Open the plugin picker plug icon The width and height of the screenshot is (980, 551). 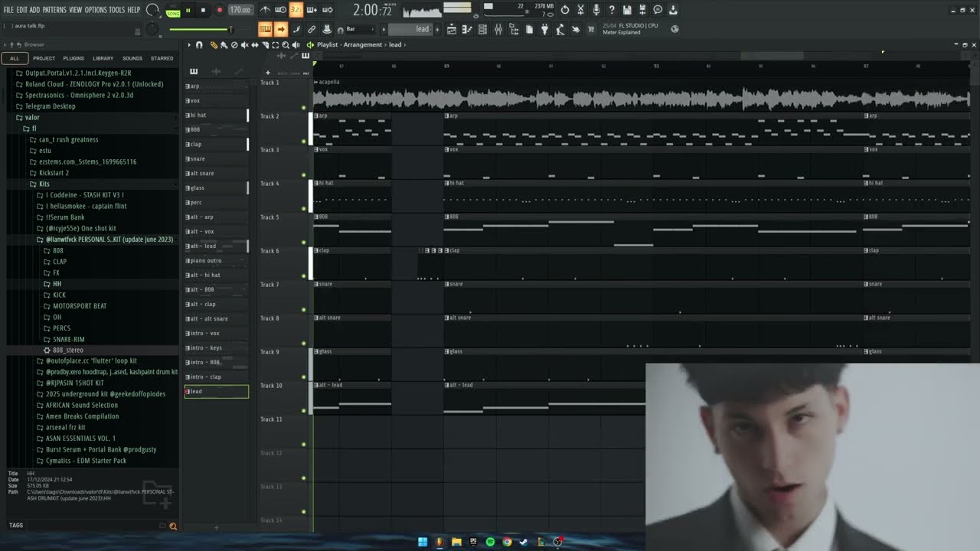[x=544, y=29]
